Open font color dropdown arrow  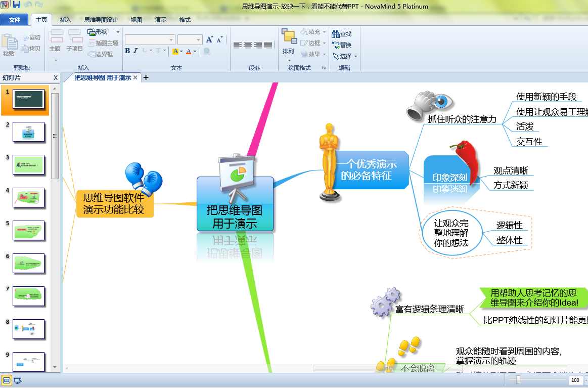coord(195,52)
